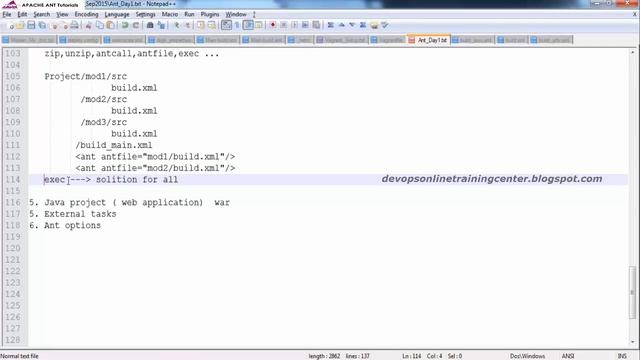Copy selection using the Copy icon
The height and width of the screenshot is (360, 640).
[100, 25]
